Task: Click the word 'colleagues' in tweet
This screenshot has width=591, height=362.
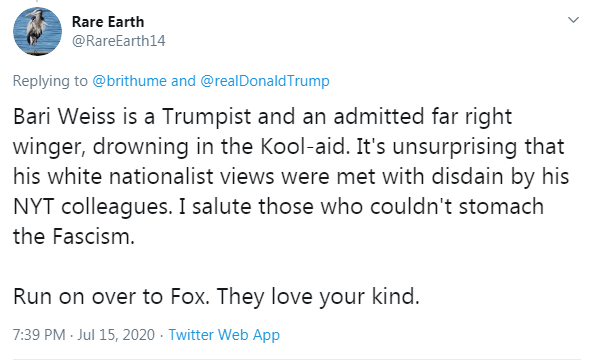Action: pos(114,206)
